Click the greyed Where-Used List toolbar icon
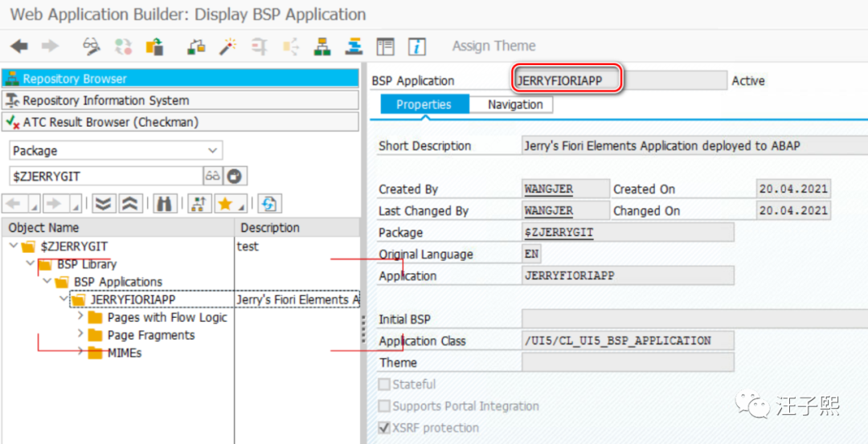Screen dimensions: 868x444 tap(289, 47)
